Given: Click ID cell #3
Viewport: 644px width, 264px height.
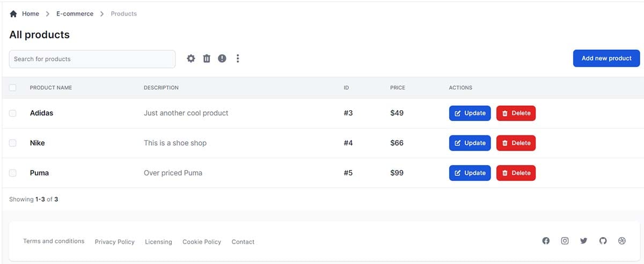Looking at the screenshot, I should coord(348,113).
